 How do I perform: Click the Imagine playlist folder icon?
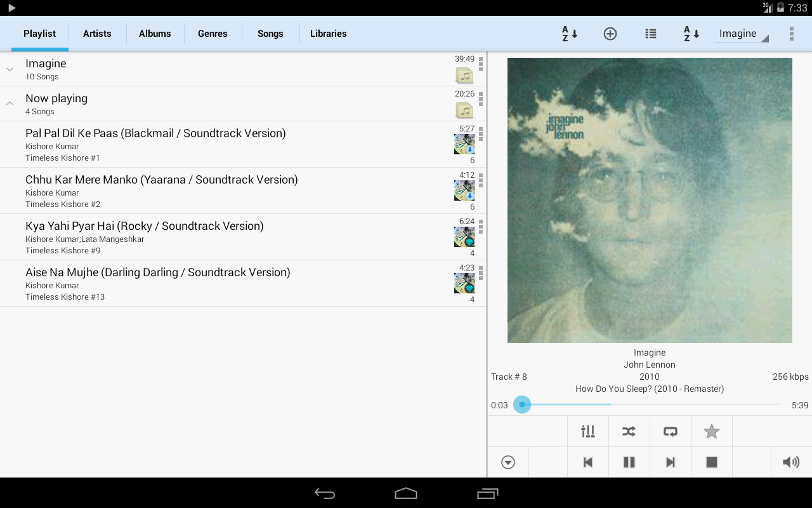coord(465,76)
